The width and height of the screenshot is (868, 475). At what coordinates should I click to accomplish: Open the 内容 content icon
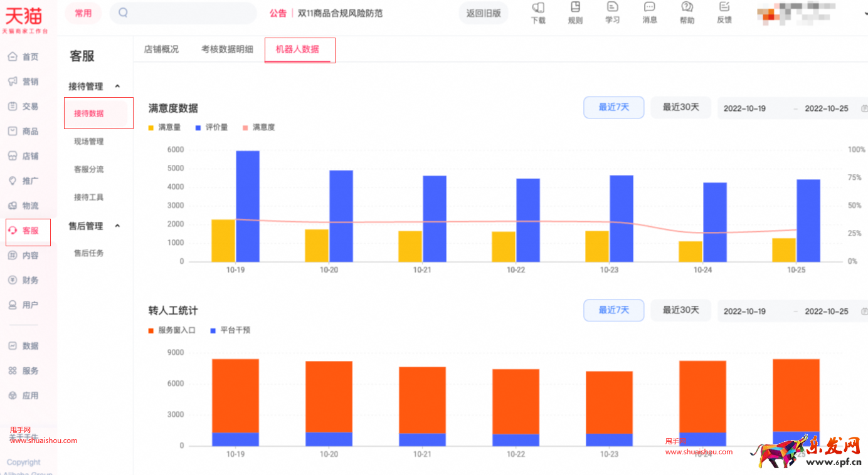click(x=12, y=255)
